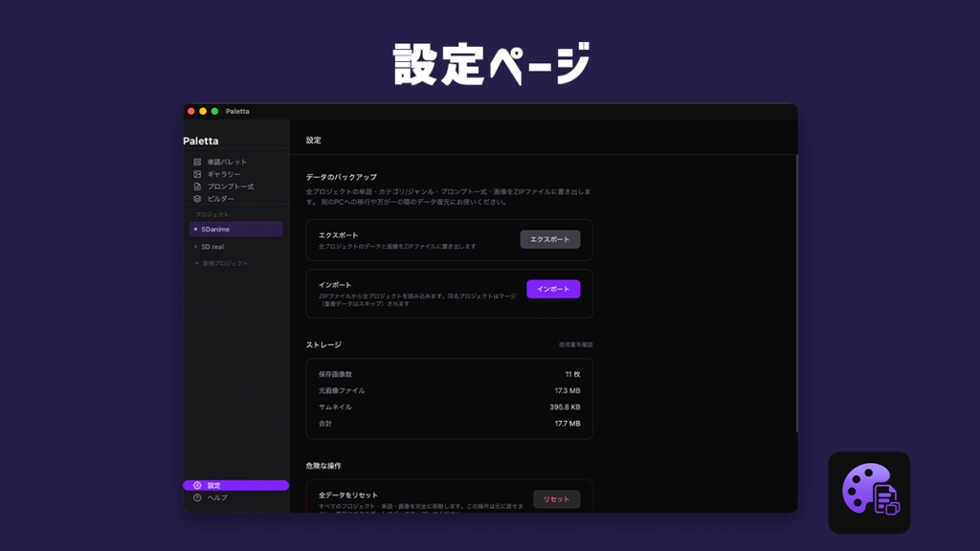Viewport: 980px width, 551px height.
Task: Go to the ギャラリー page label
Action: tap(224, 174)
